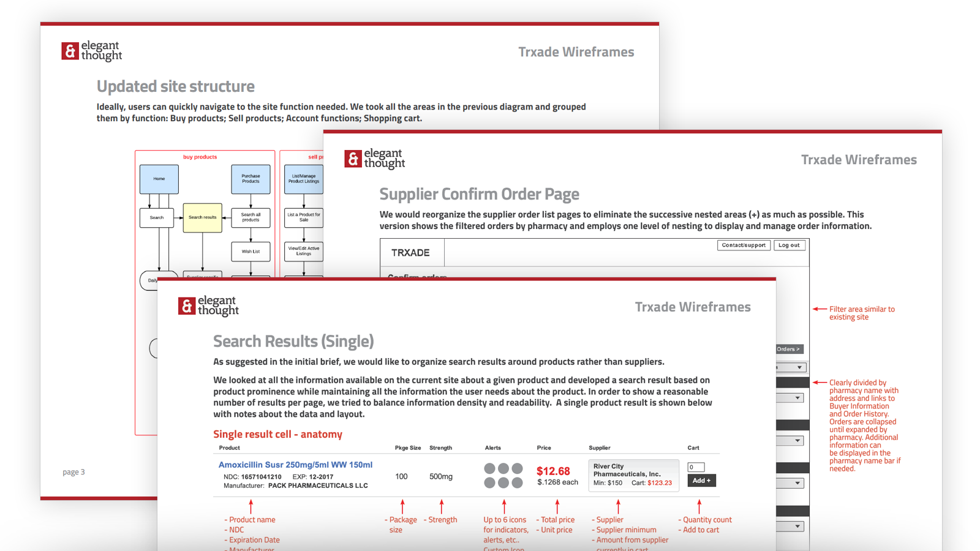The width and height of the screenshot is (980, 551).
Task: Click the Log out button
Action: coord(789,245)
